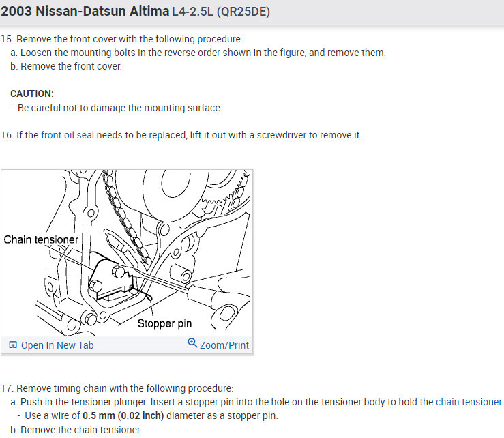Viewport: 504px width, 438px height.
Task: Click step 15 Remove the front cover heading line
Action: pos(121,39)
